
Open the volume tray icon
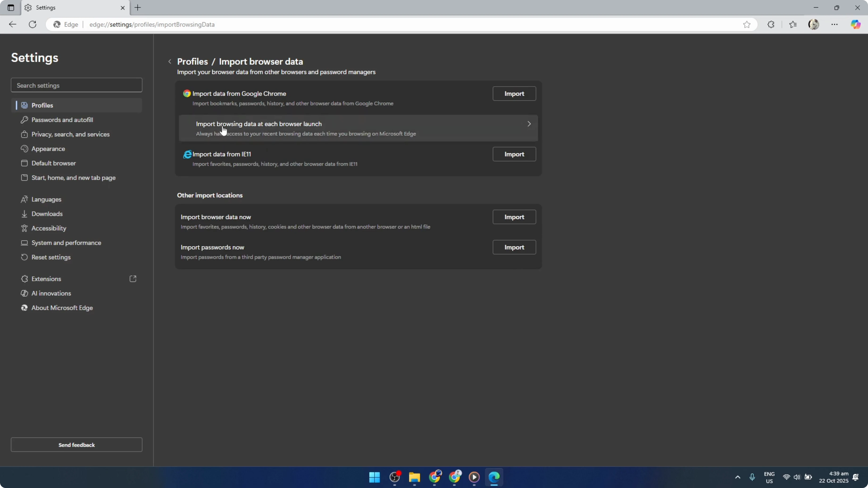click(x=797, y=477)
